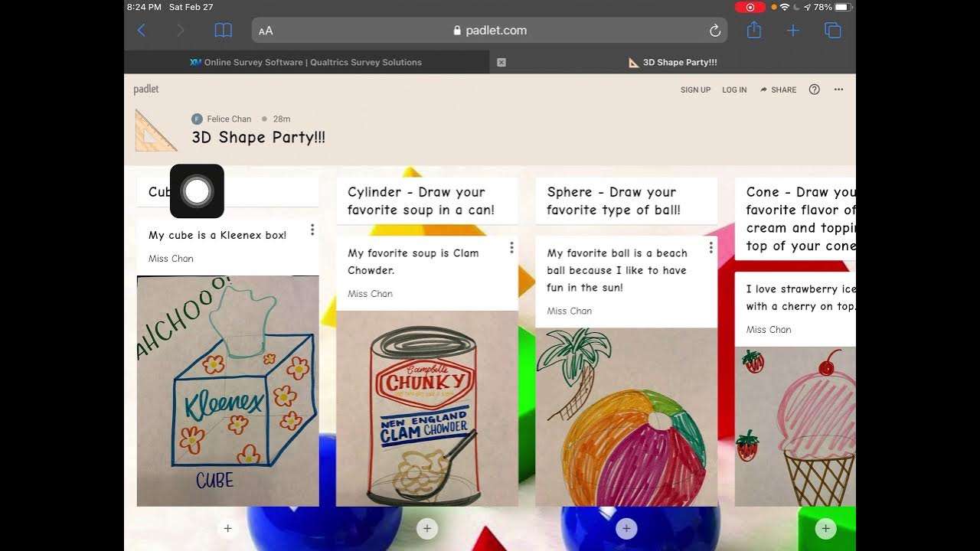980x551 pixels.
Task: Click 'My favorite soup is Clam Chowder.' text
Action: tap(413, 262)
